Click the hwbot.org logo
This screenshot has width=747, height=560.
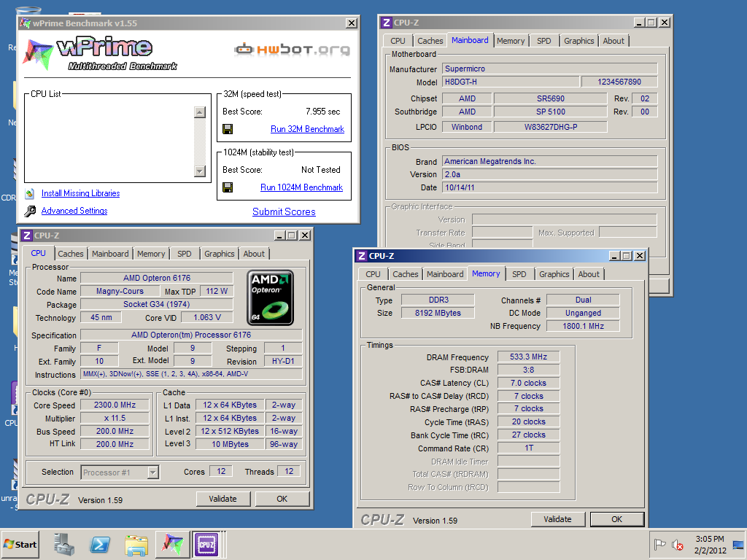point(292,49)
